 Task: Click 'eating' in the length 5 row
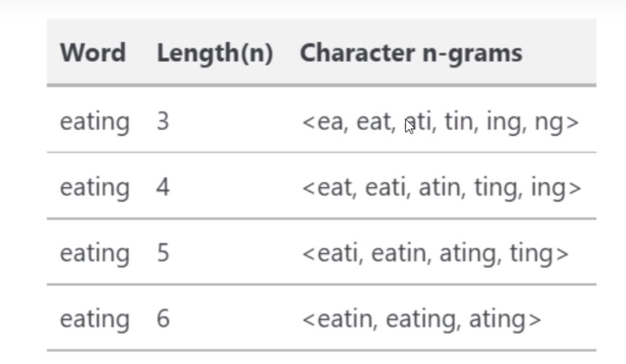[94, 254]
